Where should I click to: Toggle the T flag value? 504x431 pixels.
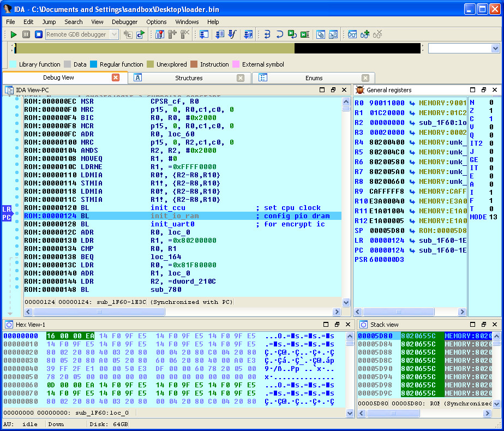pyautogui.click(x=491, y=208)
